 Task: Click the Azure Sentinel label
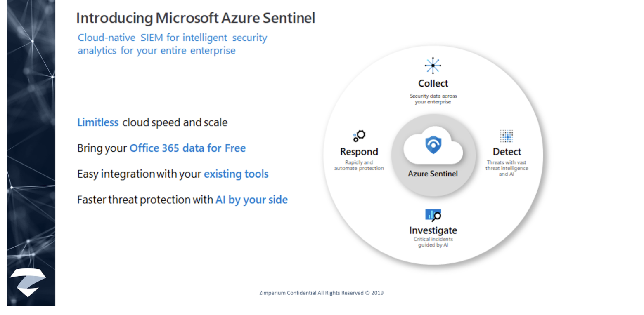point(433,174)
